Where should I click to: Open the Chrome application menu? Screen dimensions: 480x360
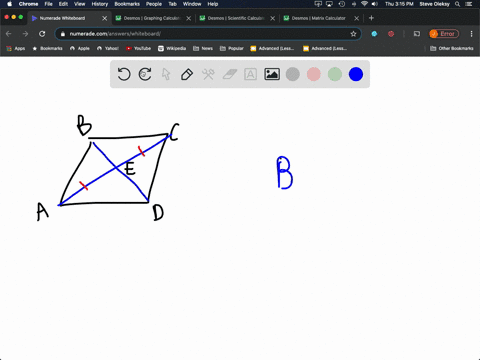28,4
